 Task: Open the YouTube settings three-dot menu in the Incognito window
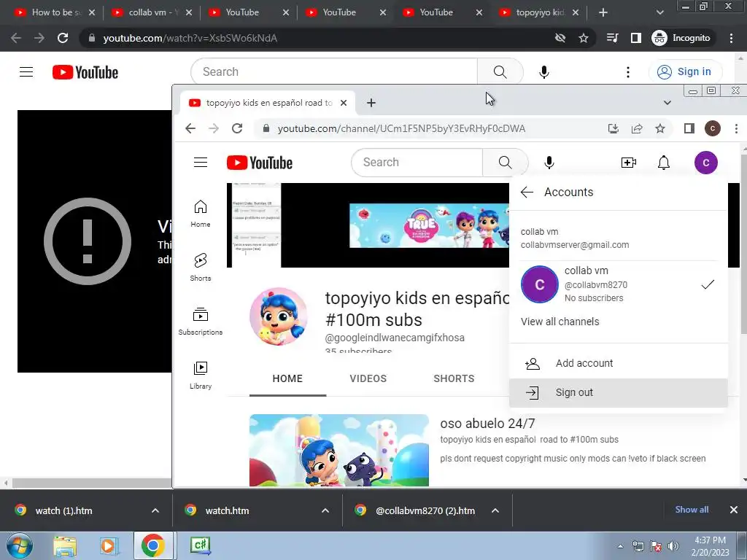[x=628, y=72]
